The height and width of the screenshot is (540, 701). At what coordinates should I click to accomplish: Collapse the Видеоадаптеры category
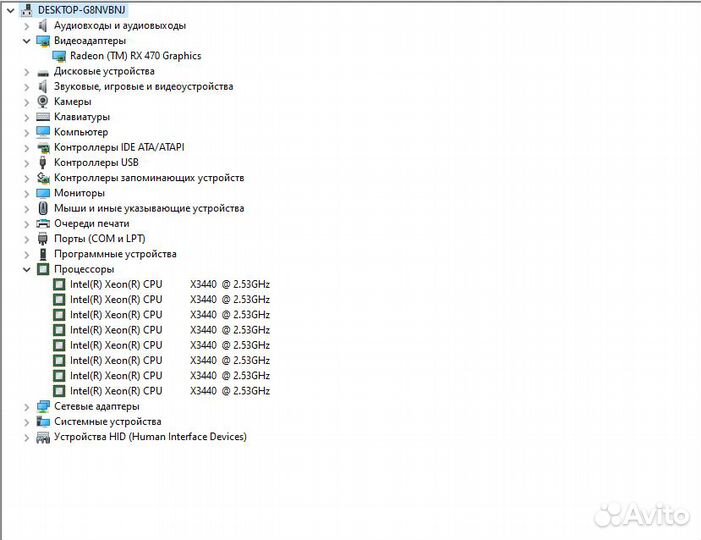(26, 41)
